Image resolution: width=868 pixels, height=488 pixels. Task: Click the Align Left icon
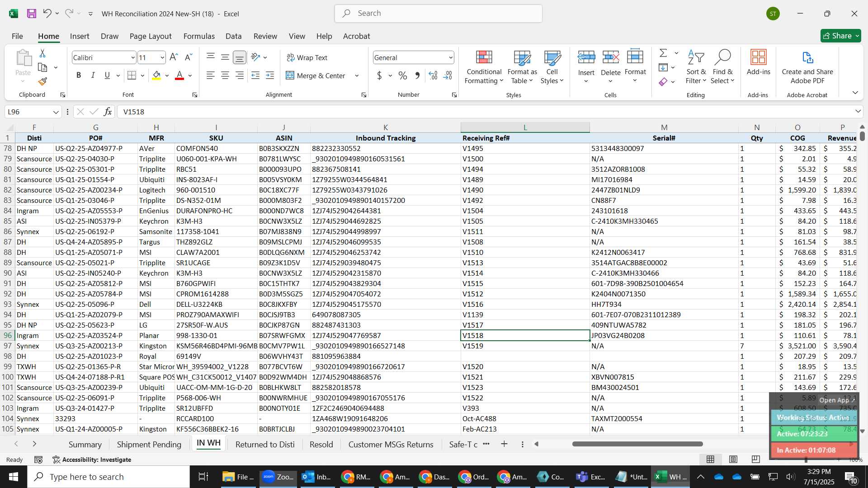point(211,75)
